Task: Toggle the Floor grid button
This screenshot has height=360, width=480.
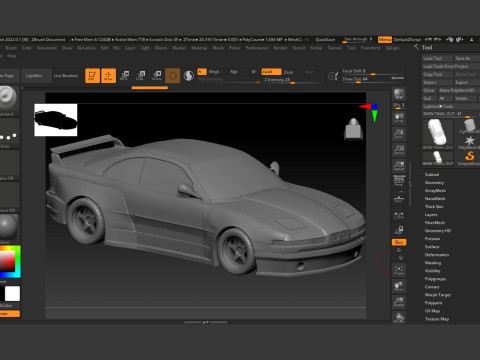Action: tap(399, 198)
